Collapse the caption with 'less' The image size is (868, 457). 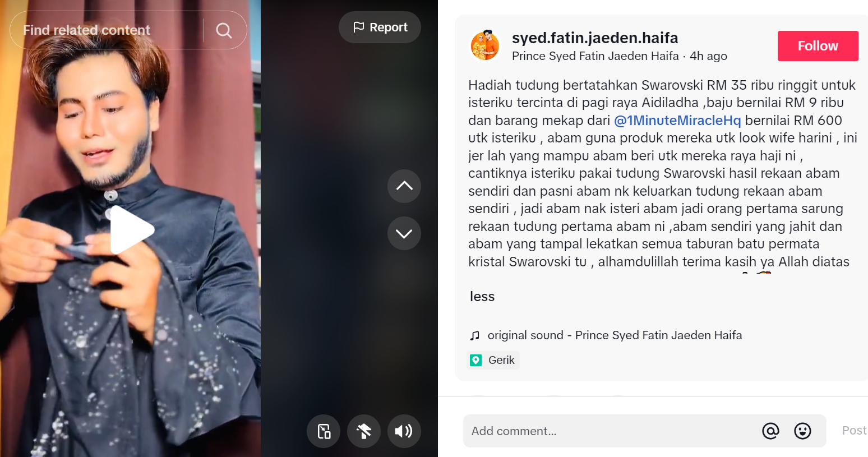point(482,297)
